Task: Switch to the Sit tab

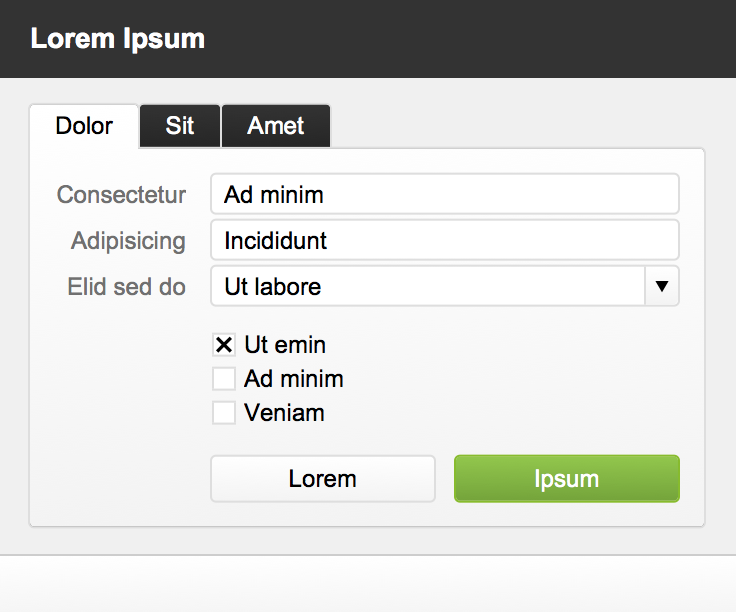Action: pyautogui.click(x=180, y=126)
